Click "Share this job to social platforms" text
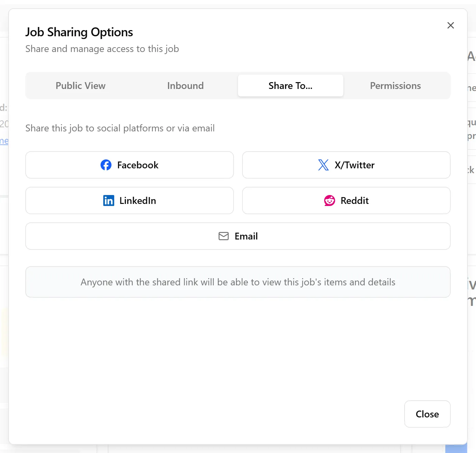The width and height of the screenshot is (476, 453). tap(120, 128)
